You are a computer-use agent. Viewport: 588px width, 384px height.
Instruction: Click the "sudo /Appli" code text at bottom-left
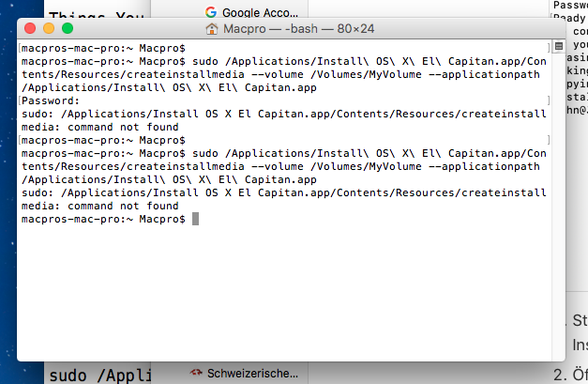(x=98, y=375)
